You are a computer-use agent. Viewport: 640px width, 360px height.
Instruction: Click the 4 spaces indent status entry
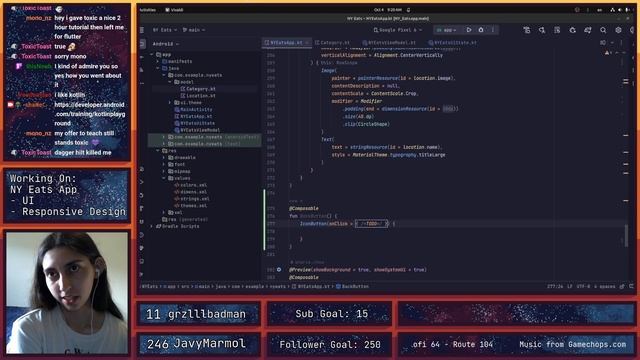[x=604, y=287]
